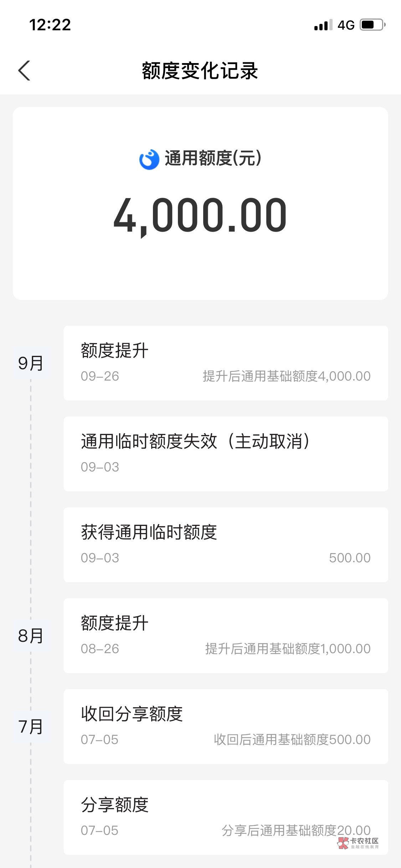Select the 9月 timeline marker
This screenshot has width=401, height=868.
(x=31, y=363)
